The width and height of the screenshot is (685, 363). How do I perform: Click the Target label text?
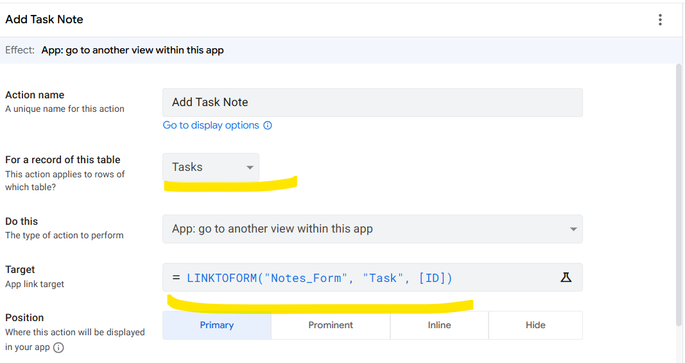click(20, 270)
